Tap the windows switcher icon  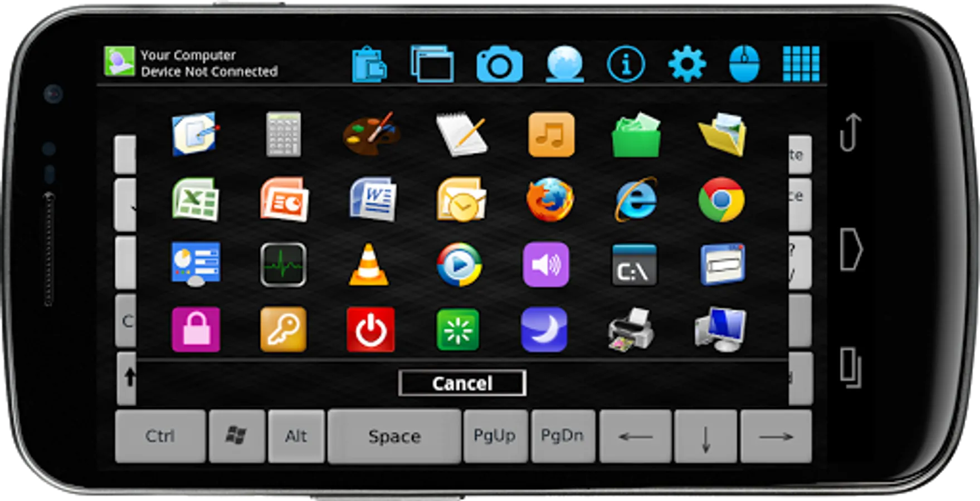click(x=432, y=64)
